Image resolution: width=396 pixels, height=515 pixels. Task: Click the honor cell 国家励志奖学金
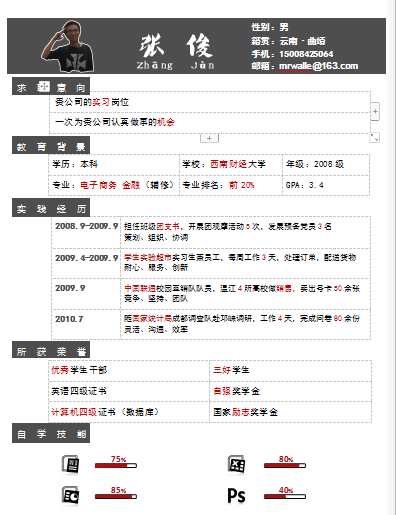290,412
